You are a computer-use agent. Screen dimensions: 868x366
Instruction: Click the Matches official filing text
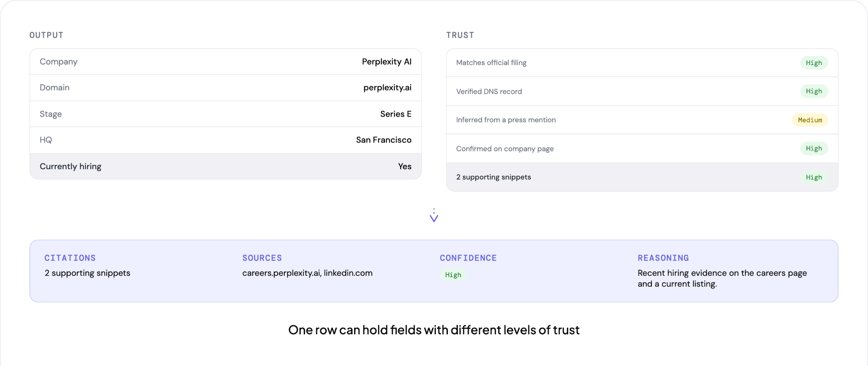coord(491,62)
